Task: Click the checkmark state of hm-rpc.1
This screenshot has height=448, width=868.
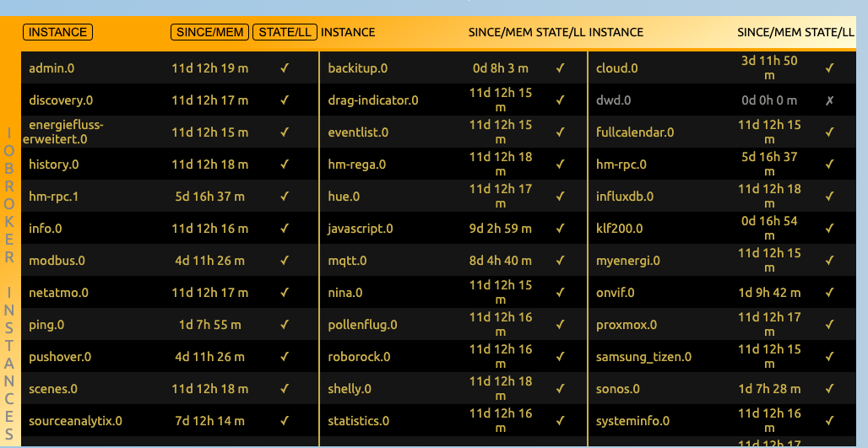Action: pos(285,197)
